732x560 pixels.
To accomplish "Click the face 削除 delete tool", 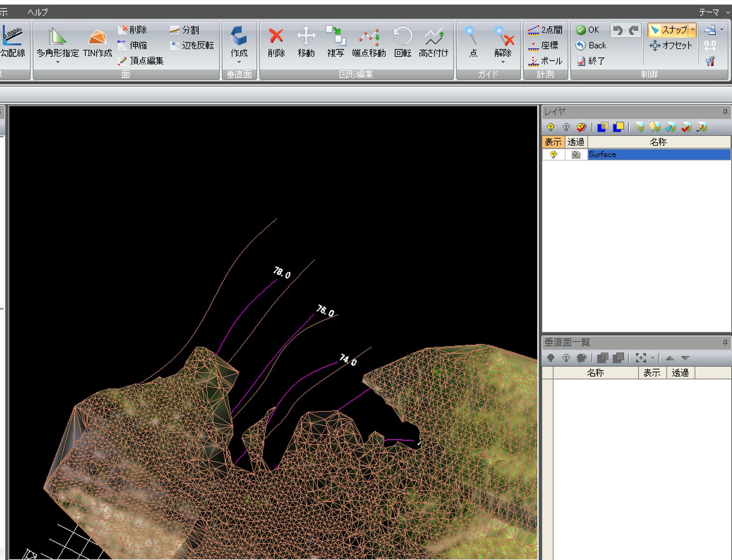I will point(132,30).
